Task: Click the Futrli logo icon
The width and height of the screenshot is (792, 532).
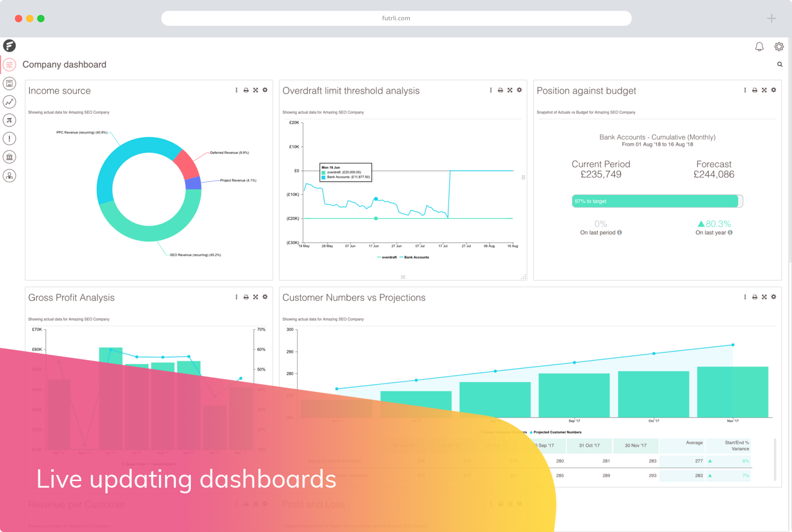Action: coord(9,46)
